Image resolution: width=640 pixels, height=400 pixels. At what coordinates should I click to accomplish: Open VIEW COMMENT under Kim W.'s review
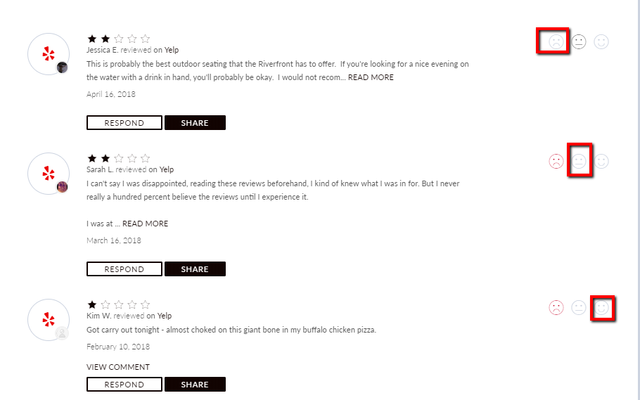(x=118, y=367)
